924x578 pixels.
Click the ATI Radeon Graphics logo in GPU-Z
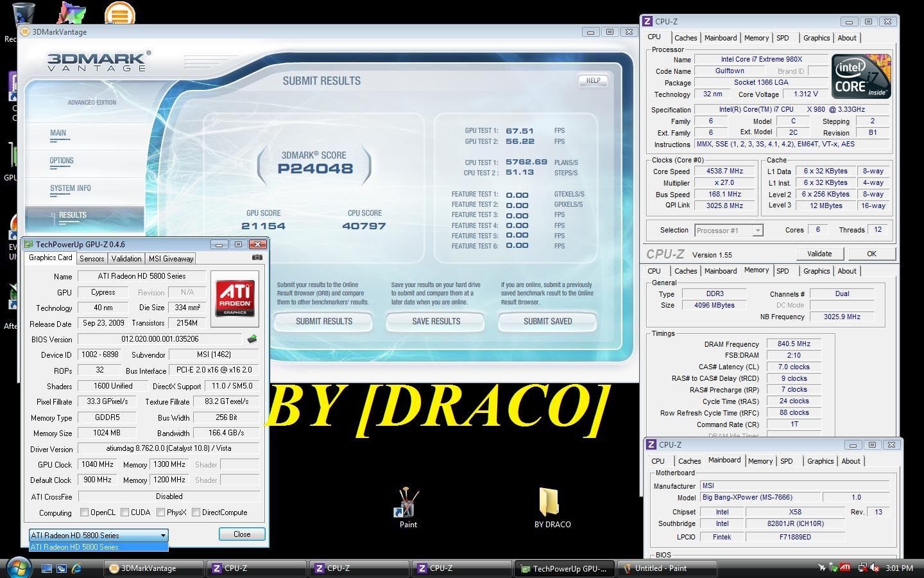click(235, 298)
